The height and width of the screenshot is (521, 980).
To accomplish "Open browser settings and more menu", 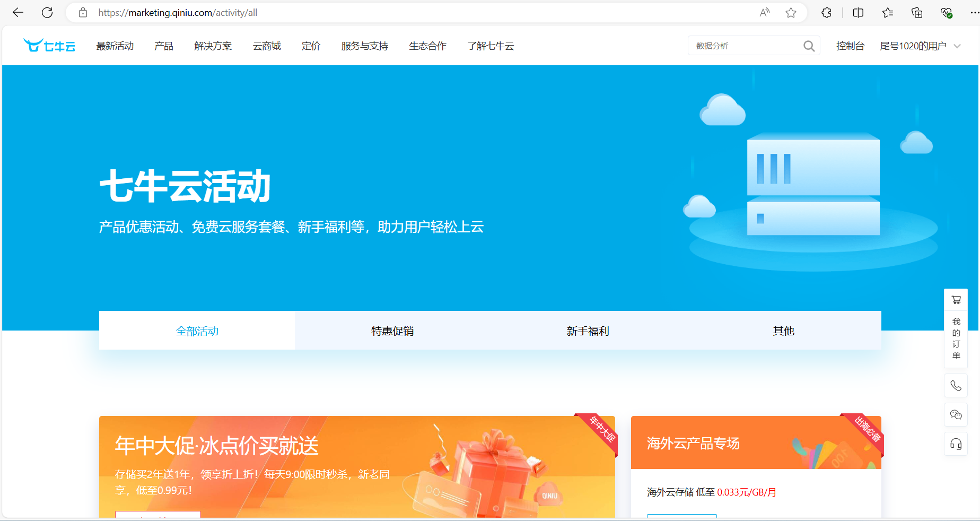I will (974, 13).
